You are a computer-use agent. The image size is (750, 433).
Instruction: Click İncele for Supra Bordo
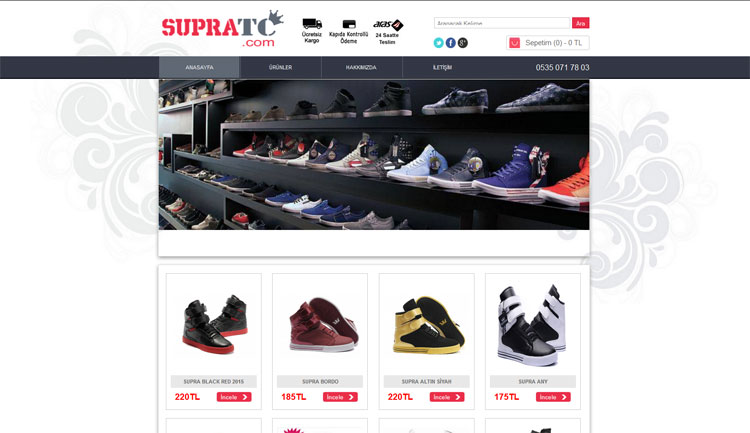tap(340, 397)
